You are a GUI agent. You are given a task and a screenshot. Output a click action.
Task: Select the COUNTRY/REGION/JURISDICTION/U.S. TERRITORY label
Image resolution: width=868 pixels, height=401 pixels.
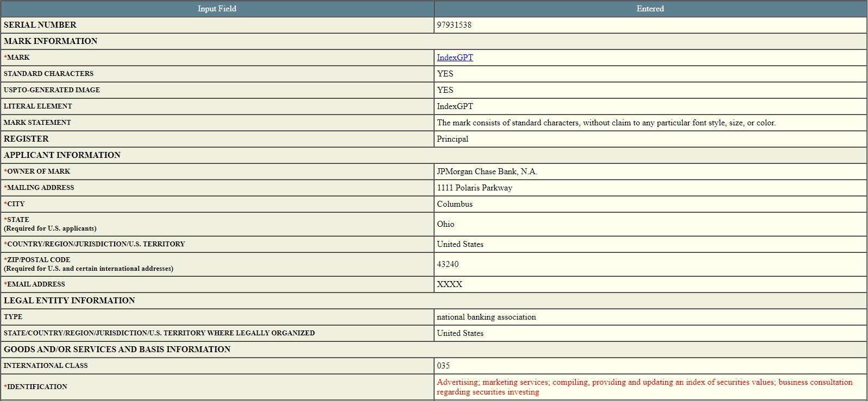(x=95, y=244)
